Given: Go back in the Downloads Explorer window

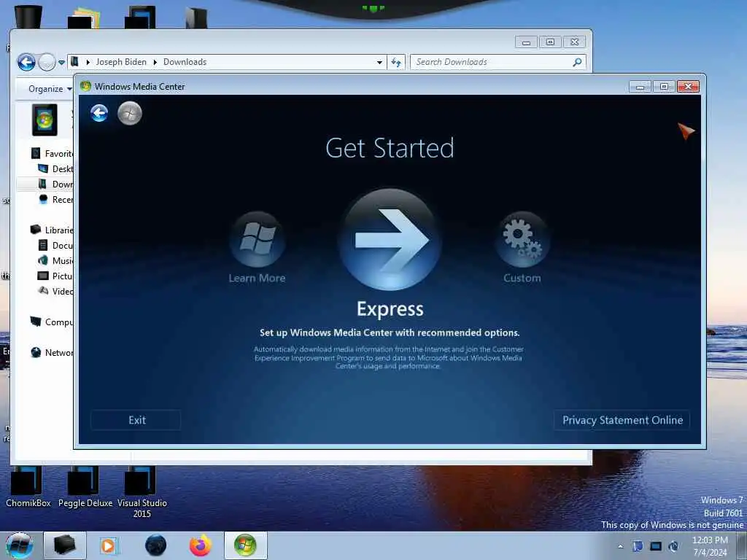Looking at the screenshot, I should point(27,62).
